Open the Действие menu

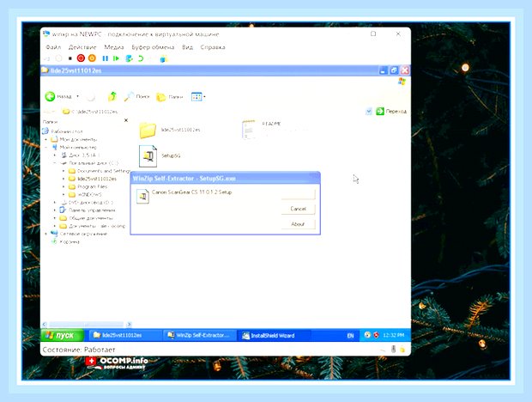pyautogui.click(x=82, y=47)
